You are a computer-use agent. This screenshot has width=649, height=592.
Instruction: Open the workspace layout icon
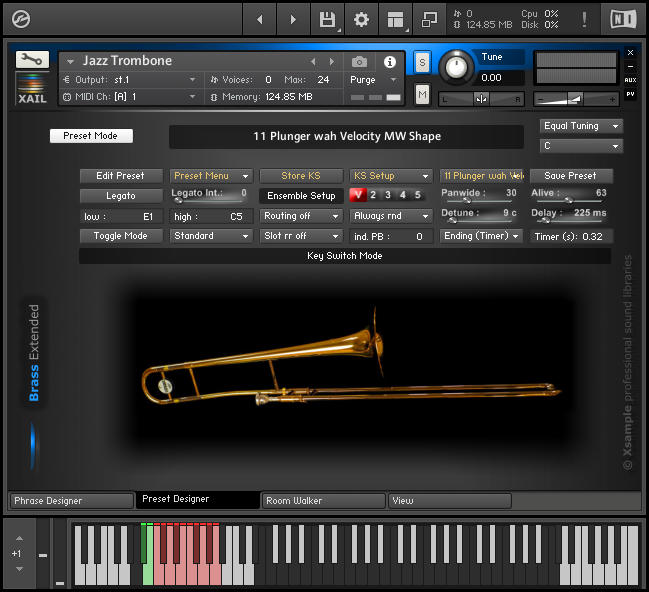[x=395, y=19]
